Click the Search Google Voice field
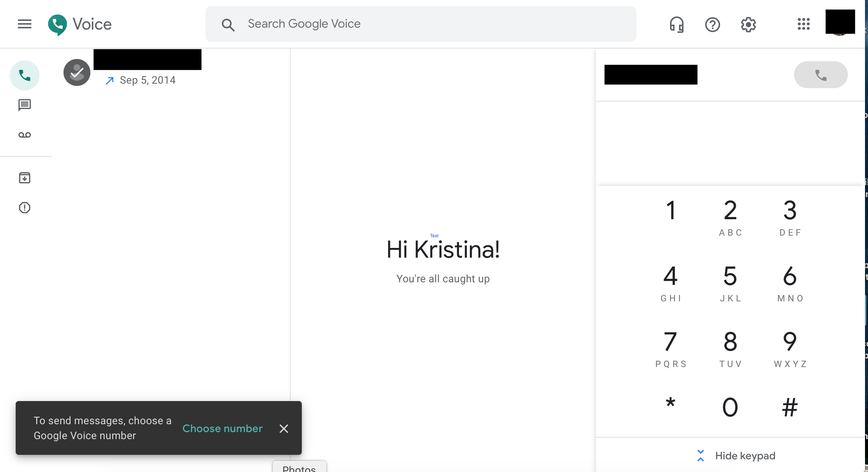Screen dimensions: 868x472 click(373, 24)
